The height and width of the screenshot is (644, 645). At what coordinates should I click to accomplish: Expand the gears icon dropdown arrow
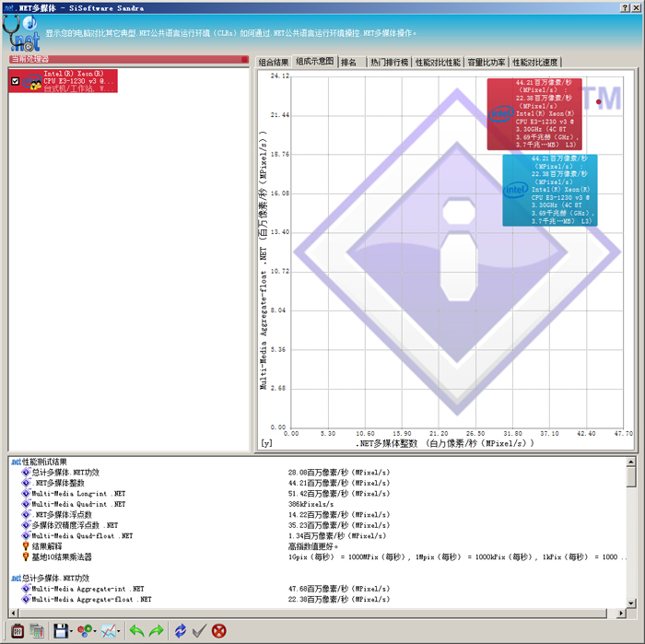(95, 631)
